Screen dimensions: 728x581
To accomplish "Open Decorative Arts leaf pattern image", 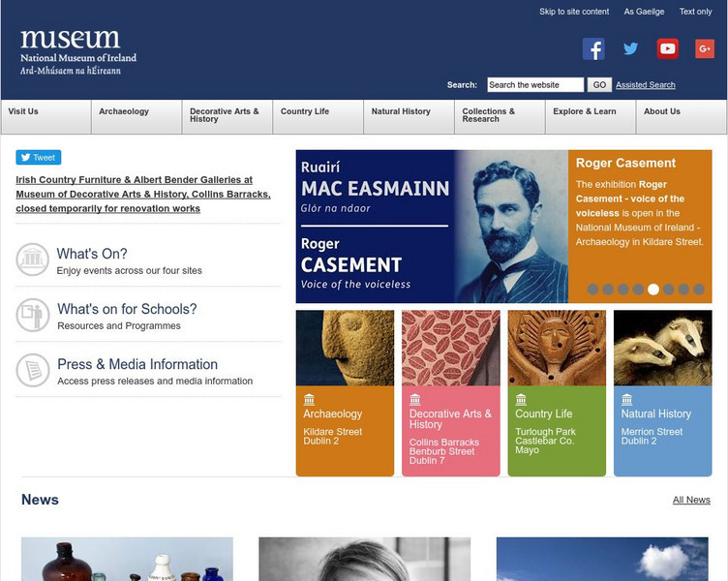I will [451, 348].
